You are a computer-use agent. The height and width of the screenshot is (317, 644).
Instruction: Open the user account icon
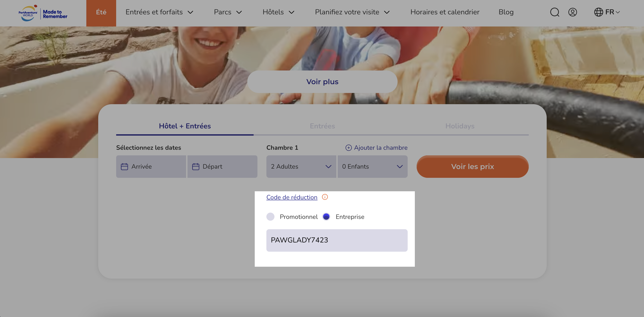click(x=572, y=12)
